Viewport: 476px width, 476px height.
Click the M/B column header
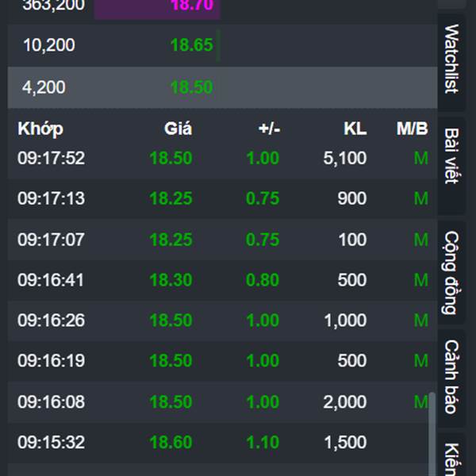[x=412, y=129]
